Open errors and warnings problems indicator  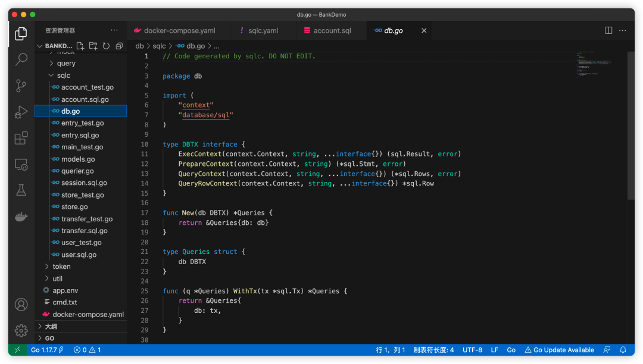[88, 350]
